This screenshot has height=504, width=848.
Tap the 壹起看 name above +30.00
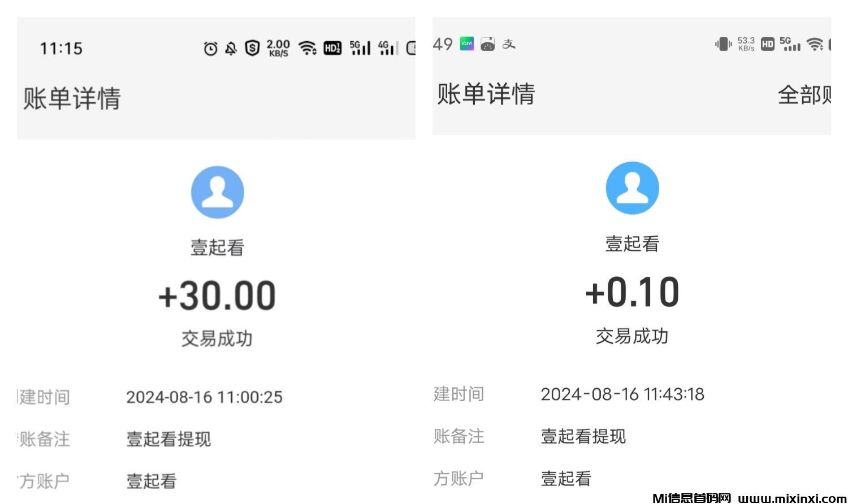pyautogui.click(x=217, y=247)
